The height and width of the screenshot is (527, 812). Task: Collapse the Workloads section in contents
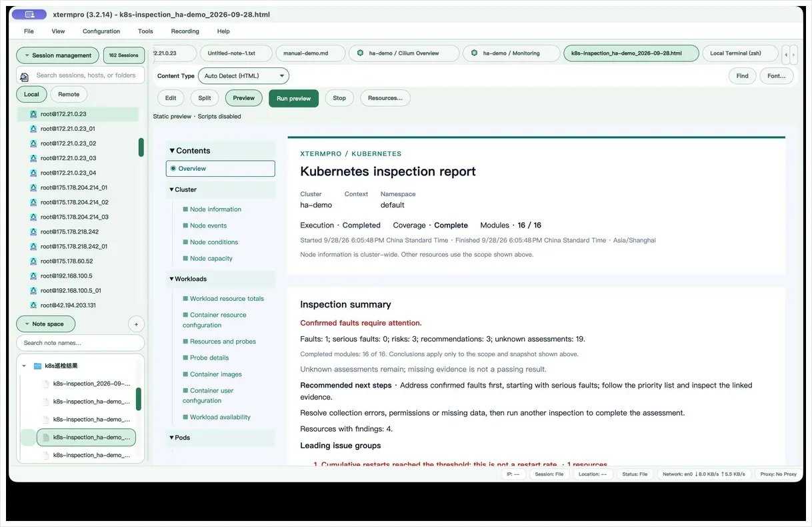pos(171,279)
